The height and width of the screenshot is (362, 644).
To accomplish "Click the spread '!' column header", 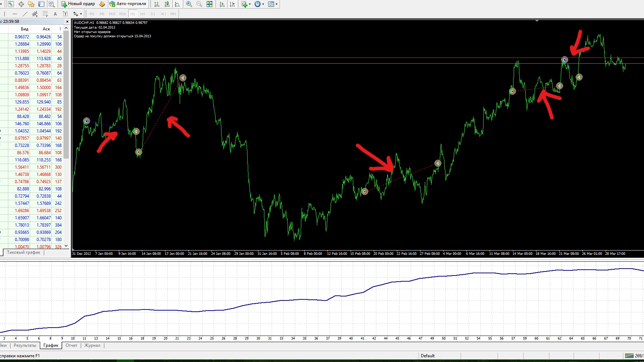I will 58,29.
